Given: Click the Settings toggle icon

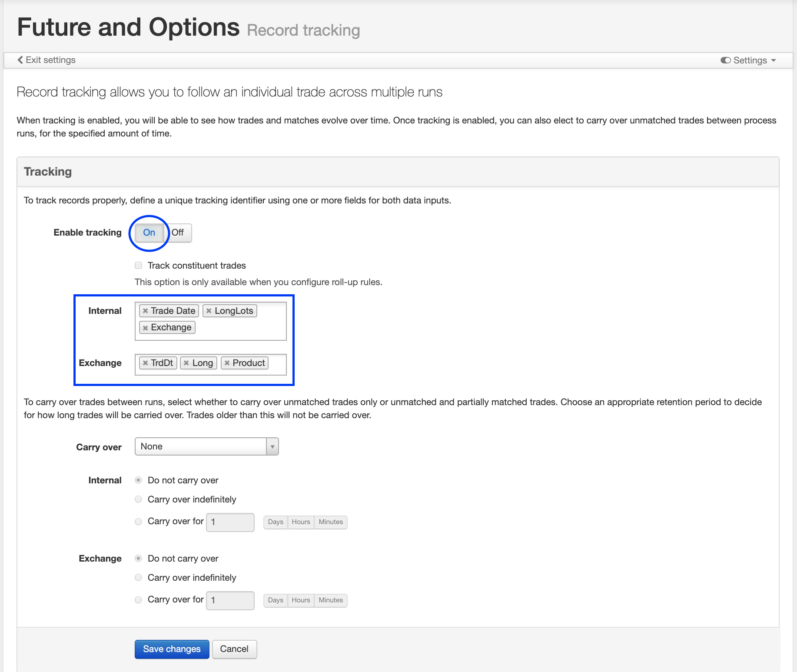Looking at the screenshot, I should click(x=725, y=60).
